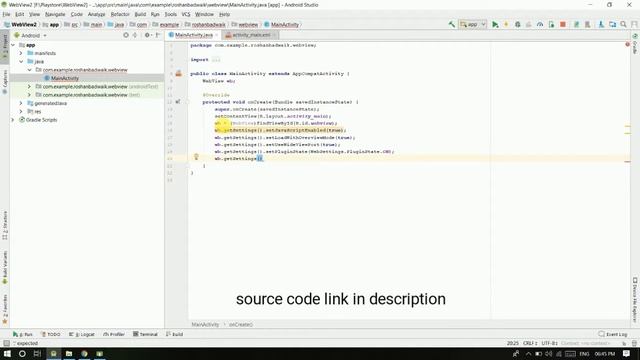Click Attach debugger to Android process icon

click(551, 24)
